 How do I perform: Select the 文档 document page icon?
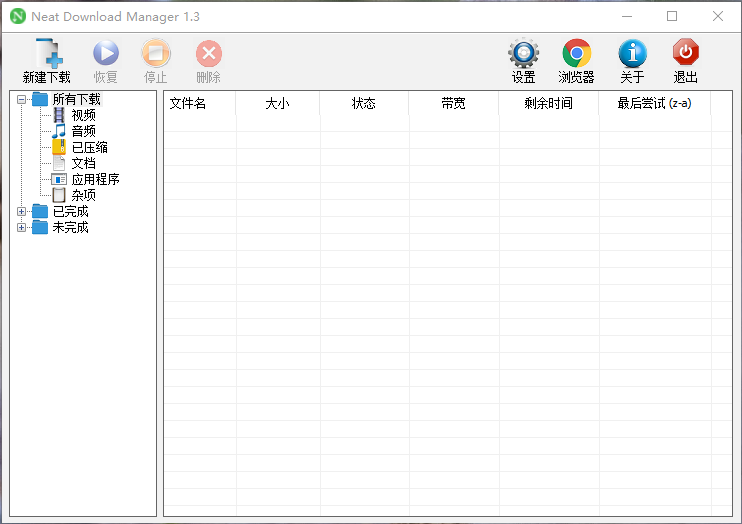pos(59,163)
